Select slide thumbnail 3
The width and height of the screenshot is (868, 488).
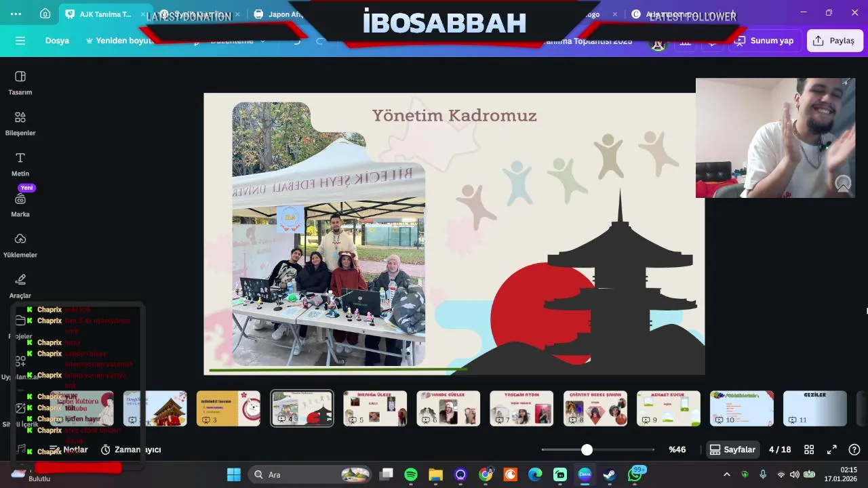pyautogui.click(x=229, y=408)
